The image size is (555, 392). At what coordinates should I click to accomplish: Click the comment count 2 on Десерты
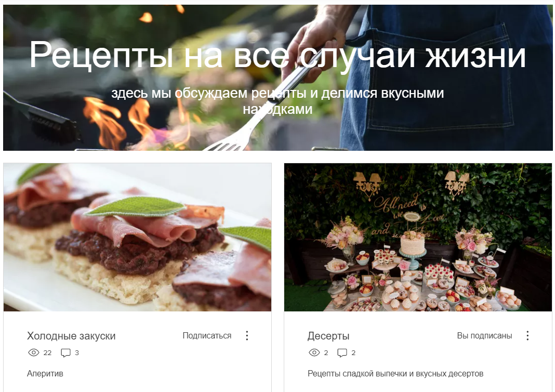click(353, 352)
